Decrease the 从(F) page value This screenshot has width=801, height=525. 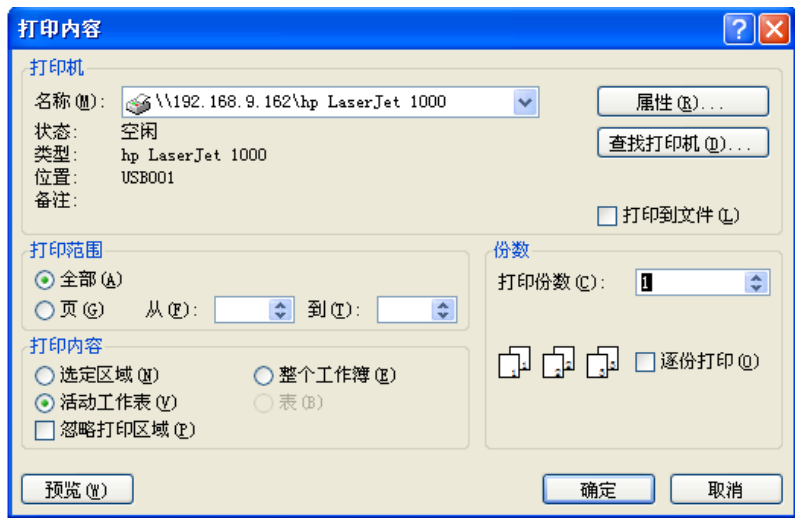point(280,316)
